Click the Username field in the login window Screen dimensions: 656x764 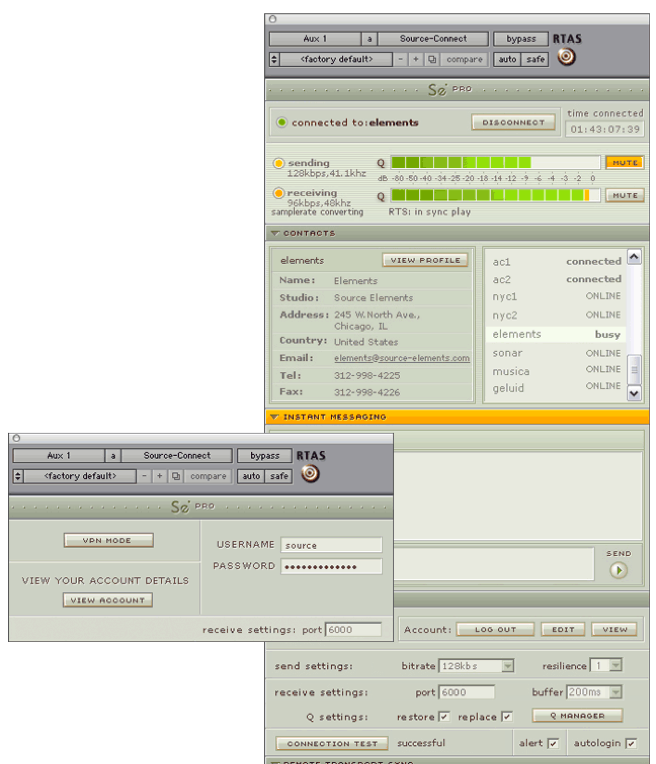coord(331,545)
